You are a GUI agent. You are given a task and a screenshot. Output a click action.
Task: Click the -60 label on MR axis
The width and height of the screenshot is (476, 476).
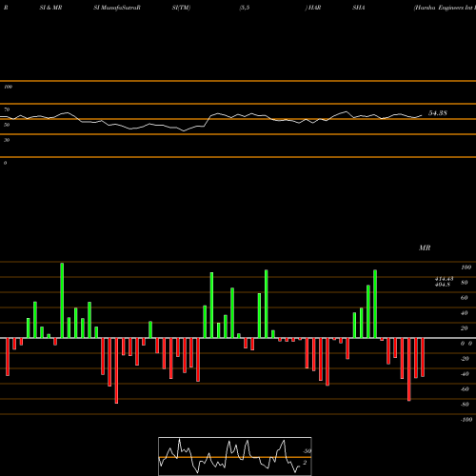(465, 389)
